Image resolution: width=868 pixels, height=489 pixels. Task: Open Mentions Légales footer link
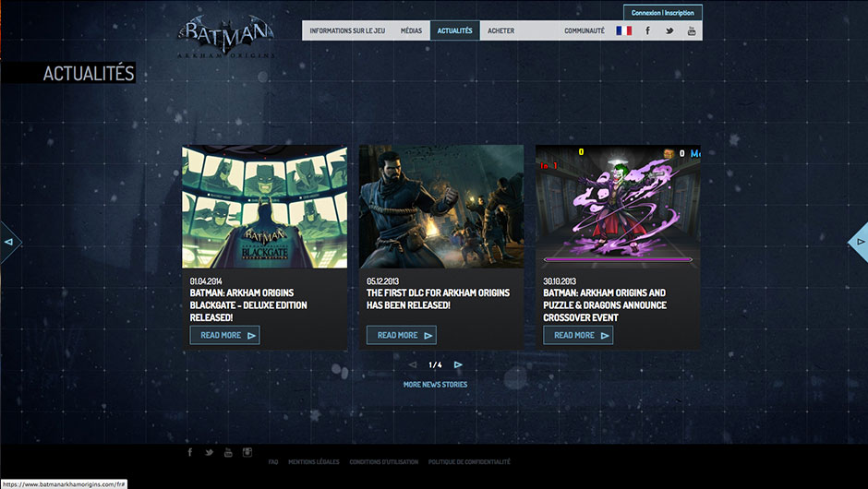(314, 462)
